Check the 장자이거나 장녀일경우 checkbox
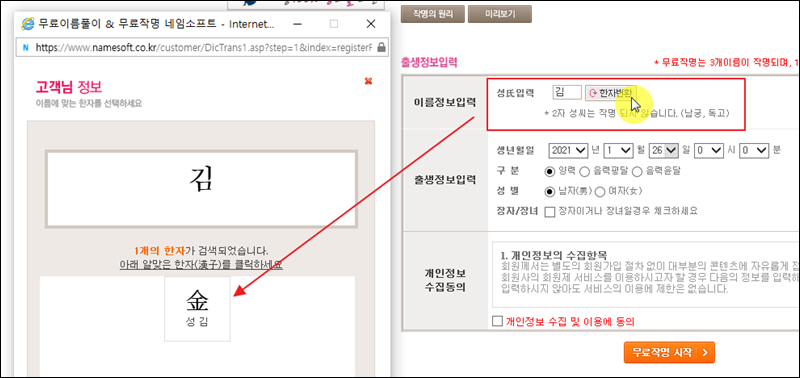Screen dimensions: 800x378 coord(550,212)
